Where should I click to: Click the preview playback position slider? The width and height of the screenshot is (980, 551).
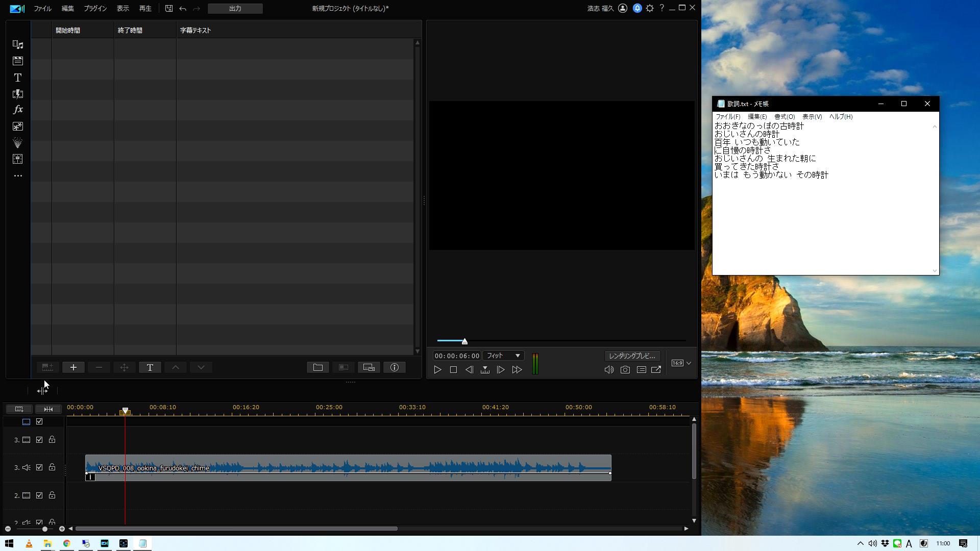tap(464, 341)
